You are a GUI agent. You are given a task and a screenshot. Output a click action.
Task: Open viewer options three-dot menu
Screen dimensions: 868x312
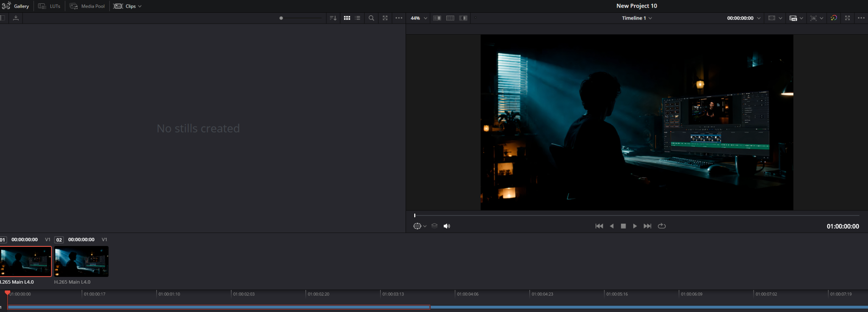[x=861, y=18]
